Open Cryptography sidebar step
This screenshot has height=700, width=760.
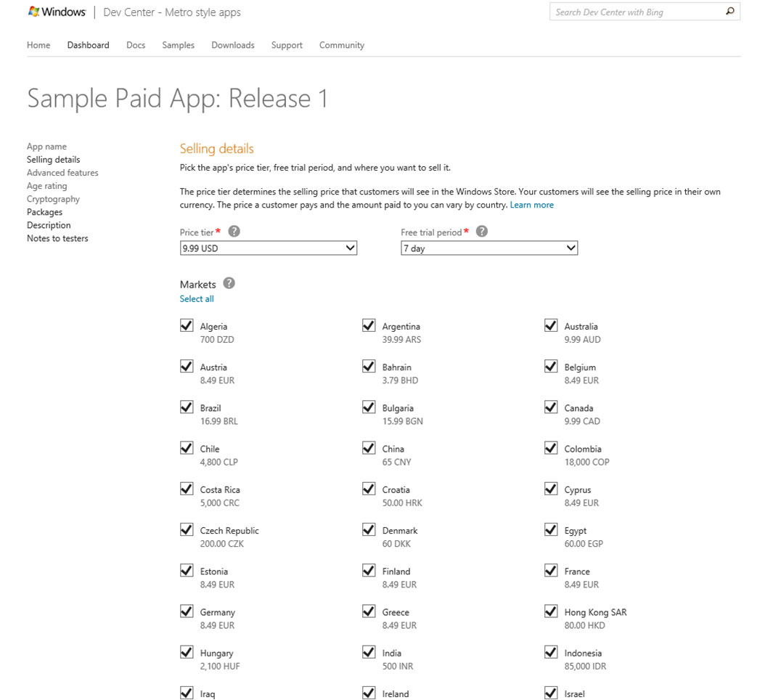(53, 199)
